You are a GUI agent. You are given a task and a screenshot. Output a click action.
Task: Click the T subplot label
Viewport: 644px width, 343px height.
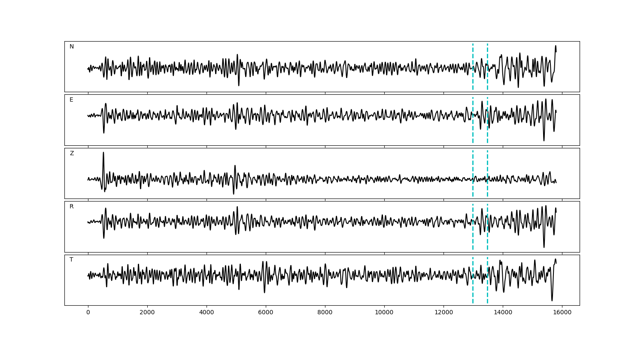click(x=71, y=260)
